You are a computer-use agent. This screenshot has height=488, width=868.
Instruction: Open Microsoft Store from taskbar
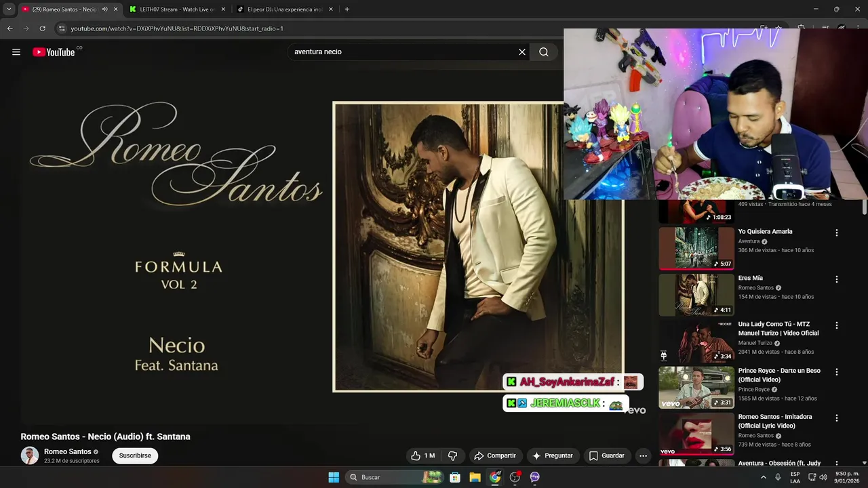[455, 477]
